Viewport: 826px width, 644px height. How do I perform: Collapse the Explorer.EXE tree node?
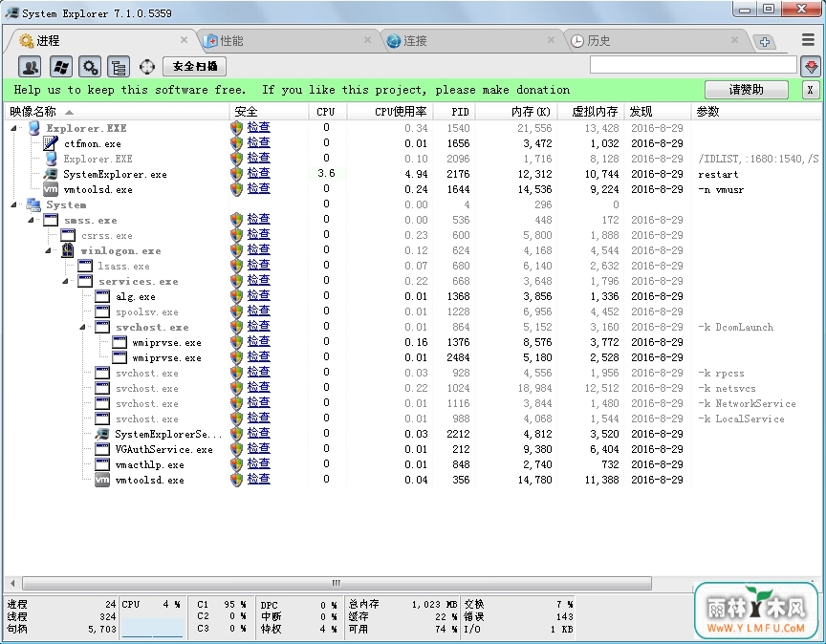pos(13,128)
